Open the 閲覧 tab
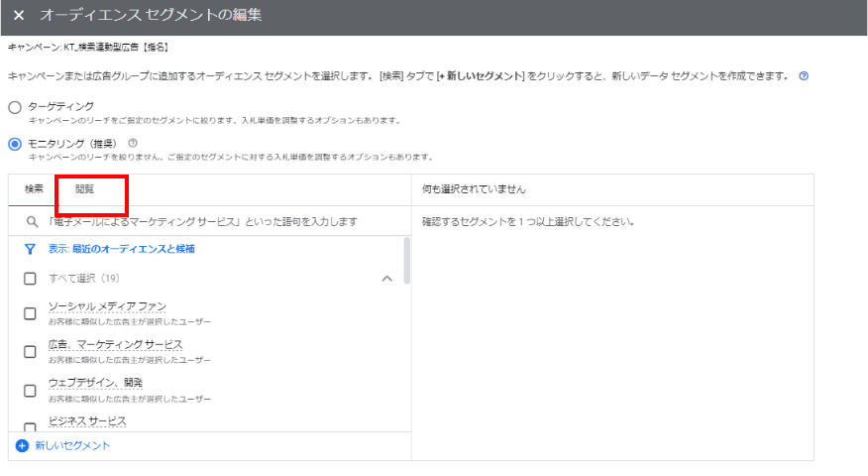This screenshot has width=868, height=476. click(85, 188)
